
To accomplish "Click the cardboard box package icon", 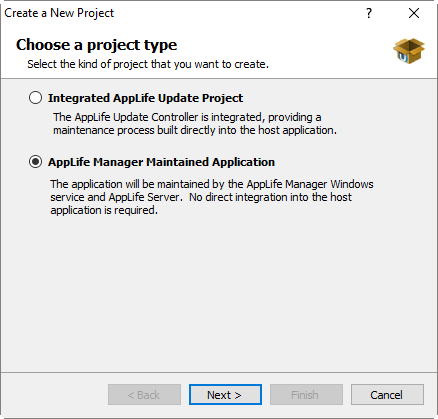I will pos(409,51).
